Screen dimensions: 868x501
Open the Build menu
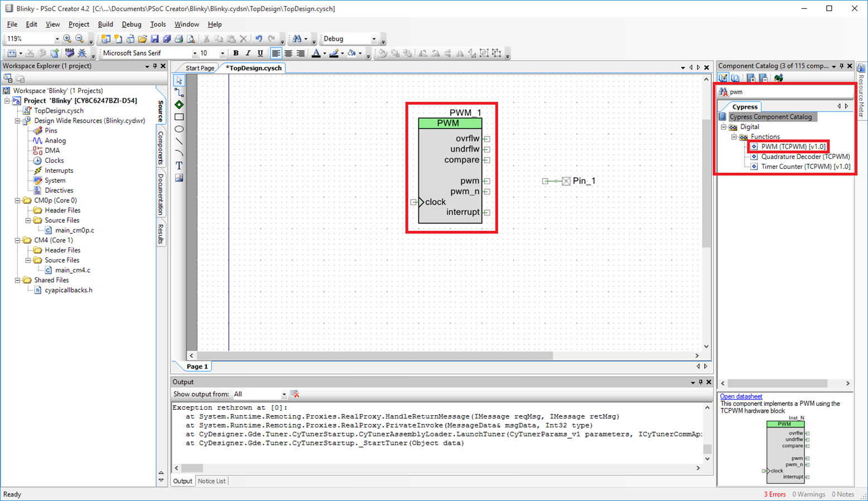[105, 25]
